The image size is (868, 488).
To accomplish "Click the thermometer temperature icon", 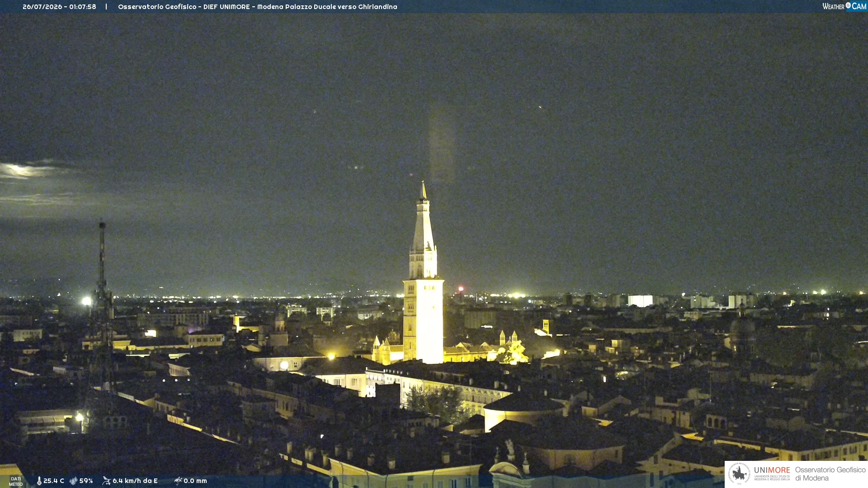I will pos(39,481).
